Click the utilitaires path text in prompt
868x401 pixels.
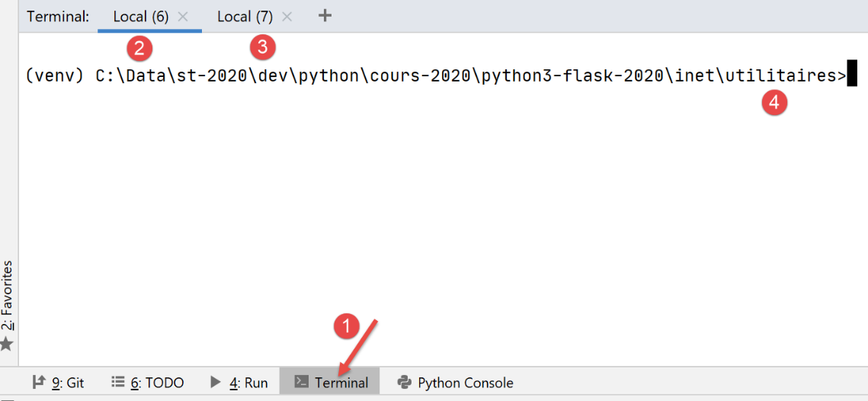pos(781,76)
